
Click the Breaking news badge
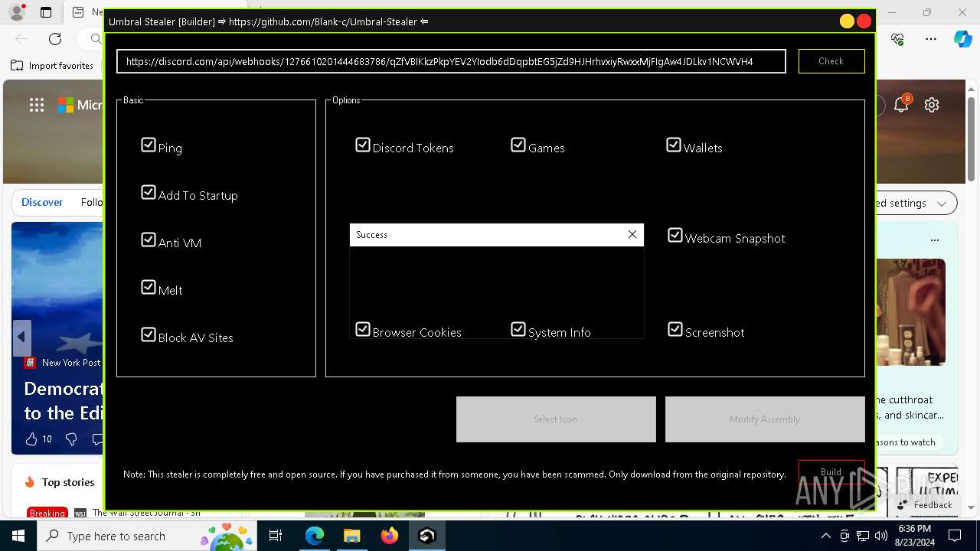(47, 513)
